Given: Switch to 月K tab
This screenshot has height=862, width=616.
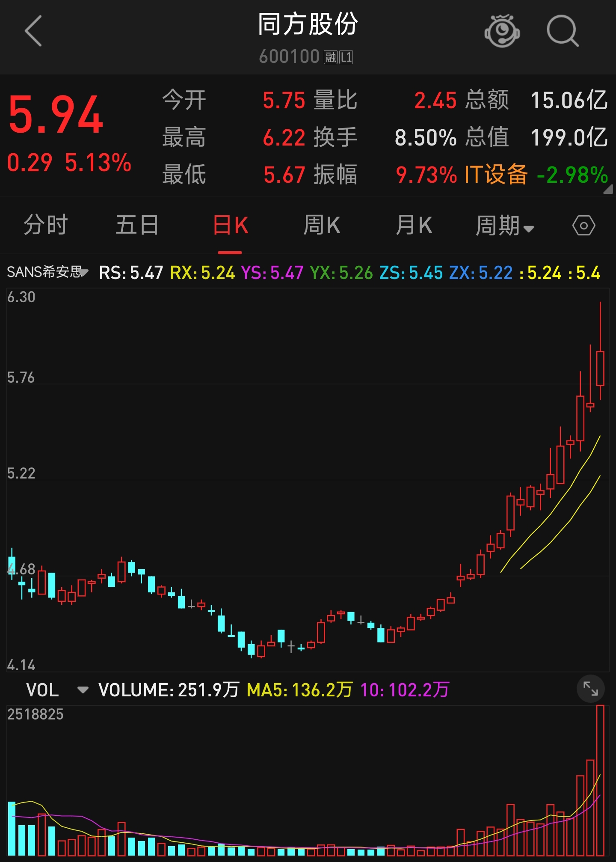Looking at the screenshot, I should pos(414,226).
